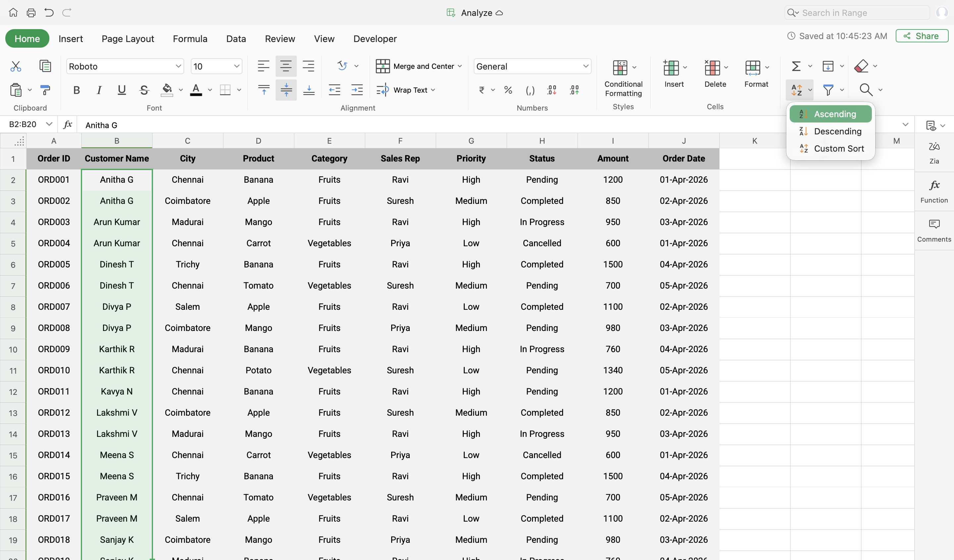Screen dimensions: 954x560
Task: Open Conditional Formatting icon
Action: click(620, 68)
